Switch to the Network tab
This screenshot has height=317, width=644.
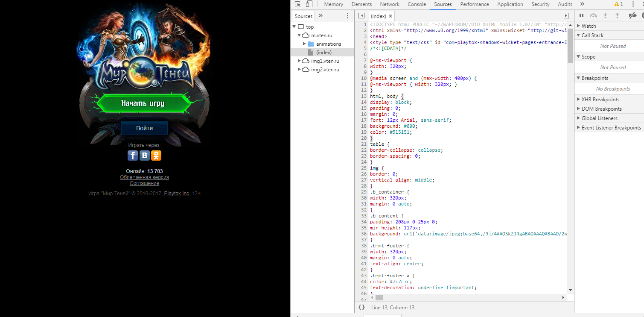coord(390,4)
